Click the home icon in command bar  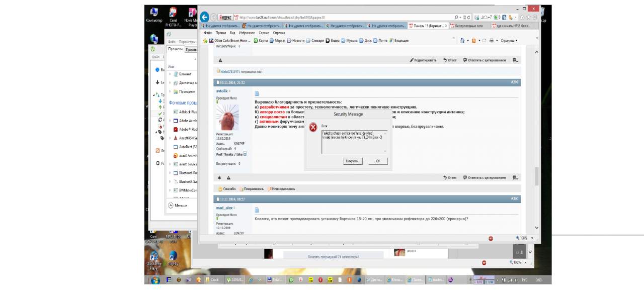(x=462, y=41)
